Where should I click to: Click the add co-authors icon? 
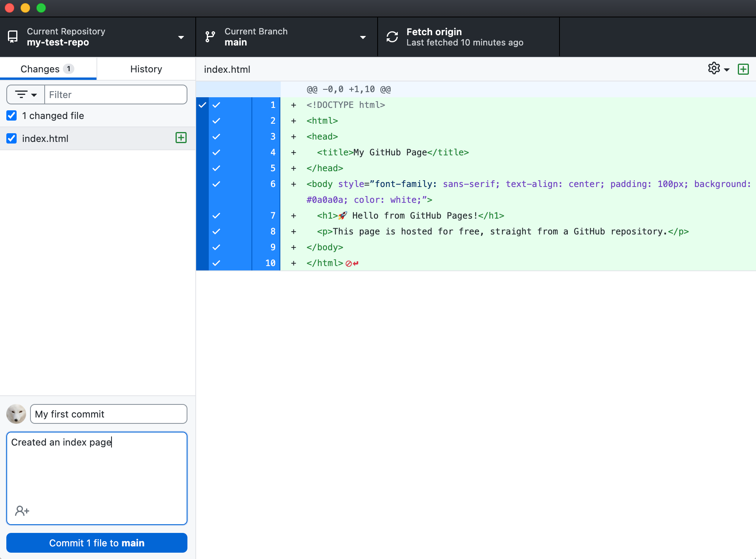22,511
